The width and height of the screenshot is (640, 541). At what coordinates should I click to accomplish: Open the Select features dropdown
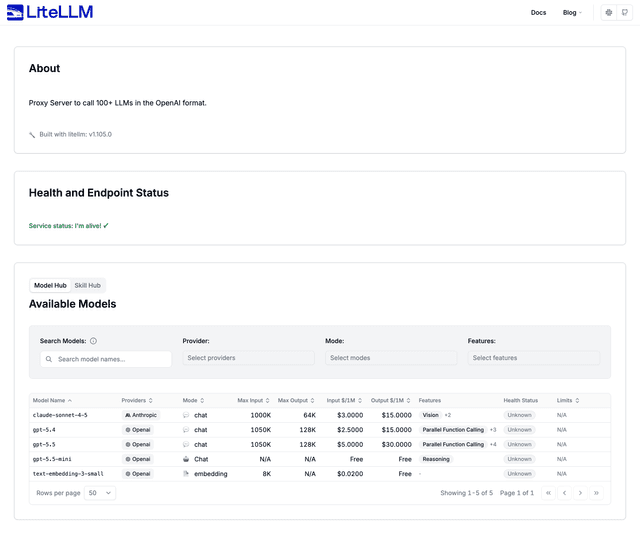[534, 358]
